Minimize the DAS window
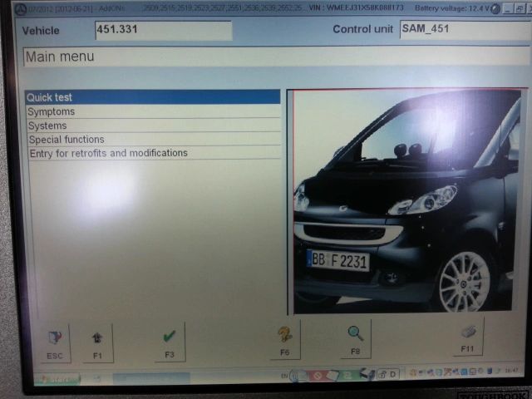The width and height of the screenshot is (532, 399). 508,9
